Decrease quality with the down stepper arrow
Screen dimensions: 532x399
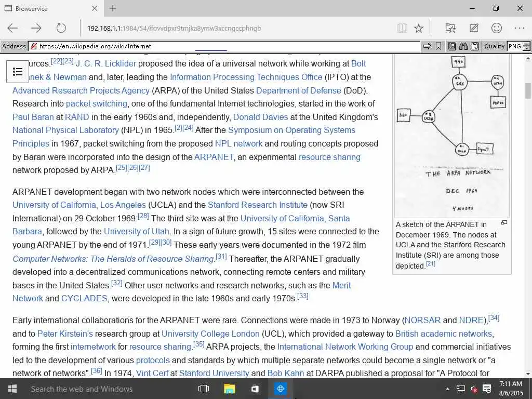(x=527, y=49)
